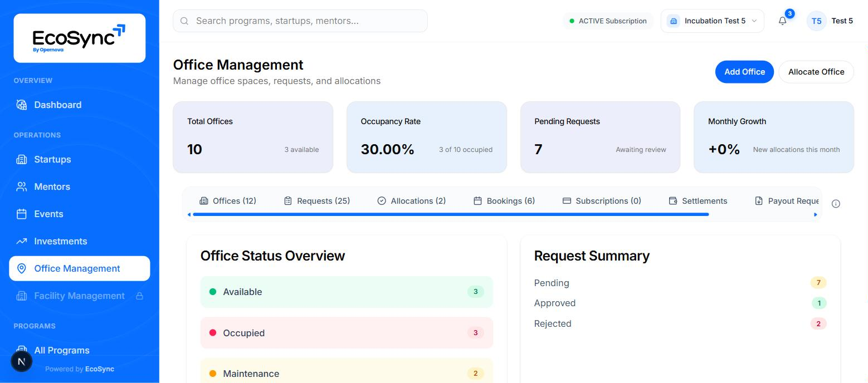This screenshot has width=868, height=383.
Task: Click the info icon beside tabs
Action: [836, 204]
